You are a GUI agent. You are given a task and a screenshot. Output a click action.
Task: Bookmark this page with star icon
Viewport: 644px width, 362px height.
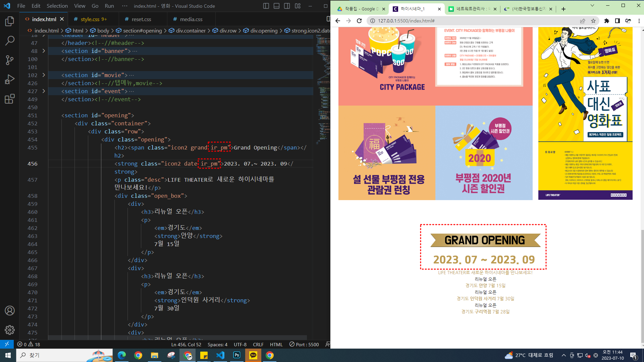coord(593,21)
